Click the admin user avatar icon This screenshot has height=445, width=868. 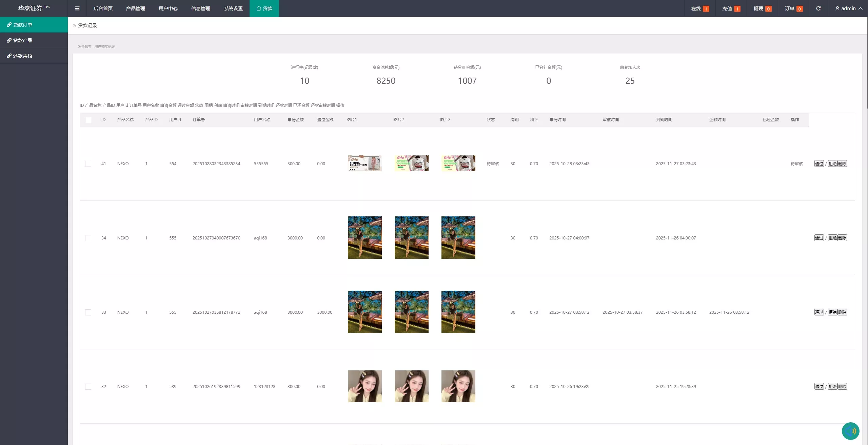coord(837,8)
